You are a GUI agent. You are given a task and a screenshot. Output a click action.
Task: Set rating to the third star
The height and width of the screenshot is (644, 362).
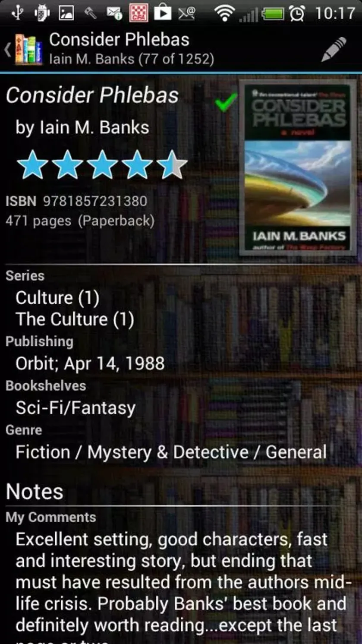point(102,164)
